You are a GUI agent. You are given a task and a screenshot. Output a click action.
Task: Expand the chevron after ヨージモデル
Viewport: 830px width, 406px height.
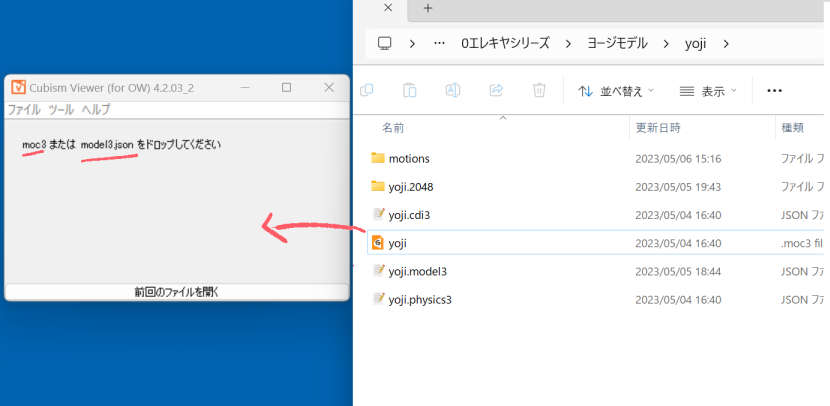pos(666,43)
